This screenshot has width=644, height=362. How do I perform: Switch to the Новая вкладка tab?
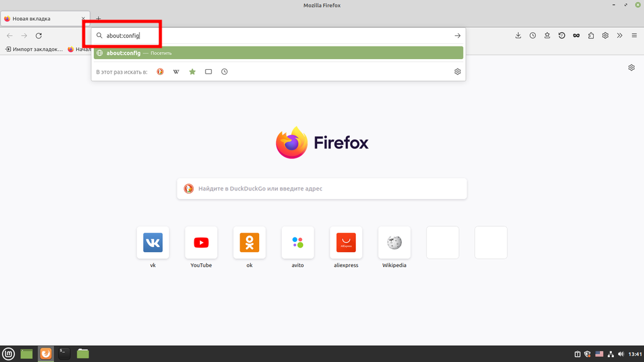click(41, 19)
